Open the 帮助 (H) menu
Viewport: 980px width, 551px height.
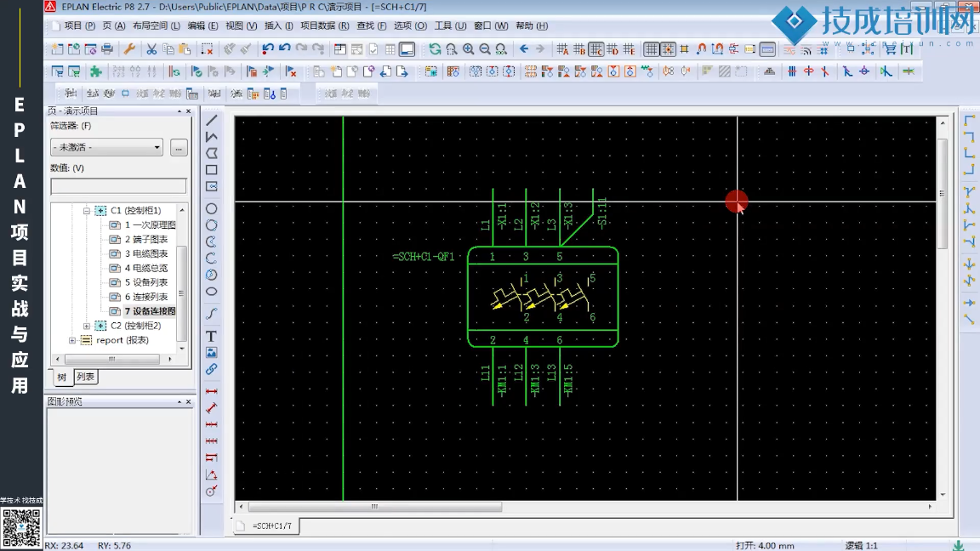point(532,26)
